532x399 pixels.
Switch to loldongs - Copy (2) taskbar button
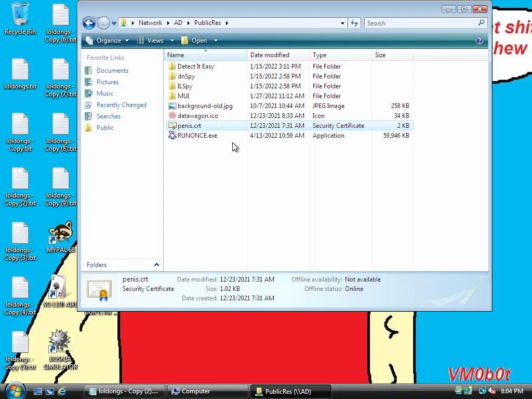(125, 391)
